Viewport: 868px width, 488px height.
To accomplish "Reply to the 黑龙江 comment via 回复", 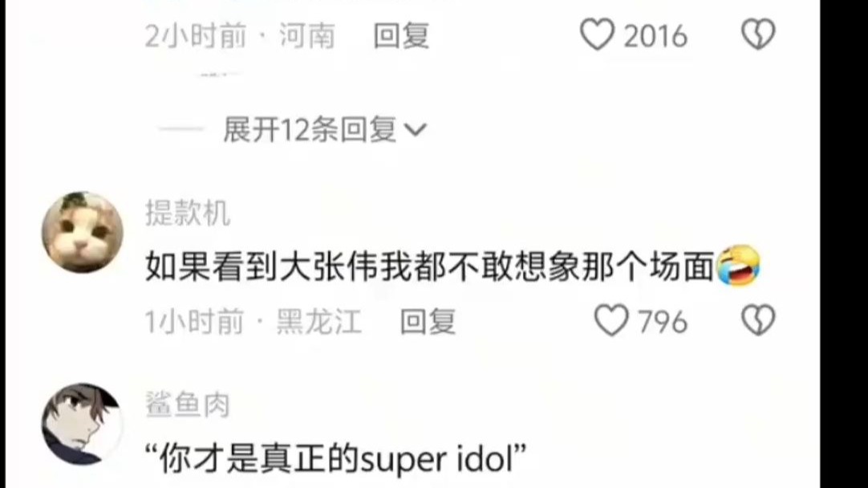I will tap(428, 322).
